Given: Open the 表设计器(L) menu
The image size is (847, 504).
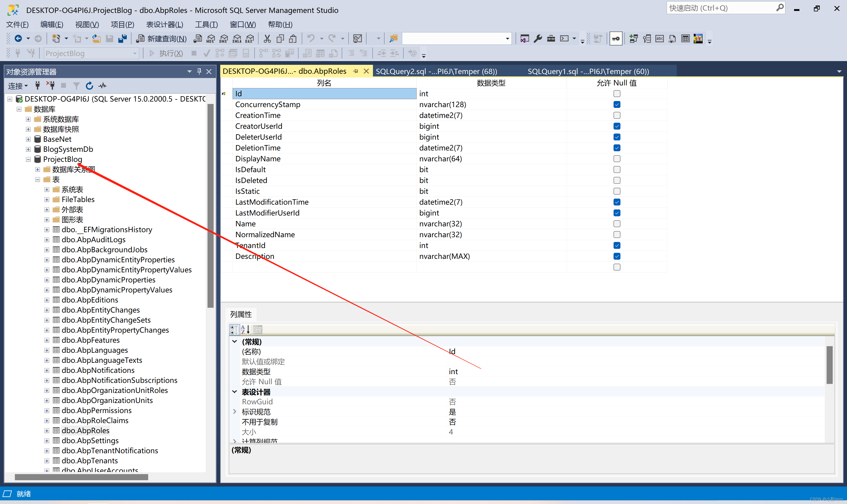Looking at the screenshot, I should click(x=165, y=24).
